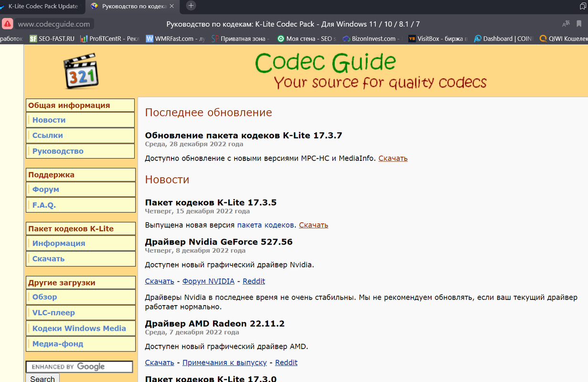Open the QIWI Кошелек bookmark
Screen dimensions: 588x382
563,39
